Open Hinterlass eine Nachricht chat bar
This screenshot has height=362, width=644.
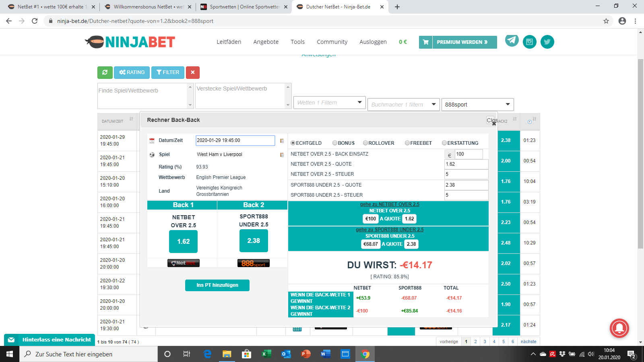point(50,340)
